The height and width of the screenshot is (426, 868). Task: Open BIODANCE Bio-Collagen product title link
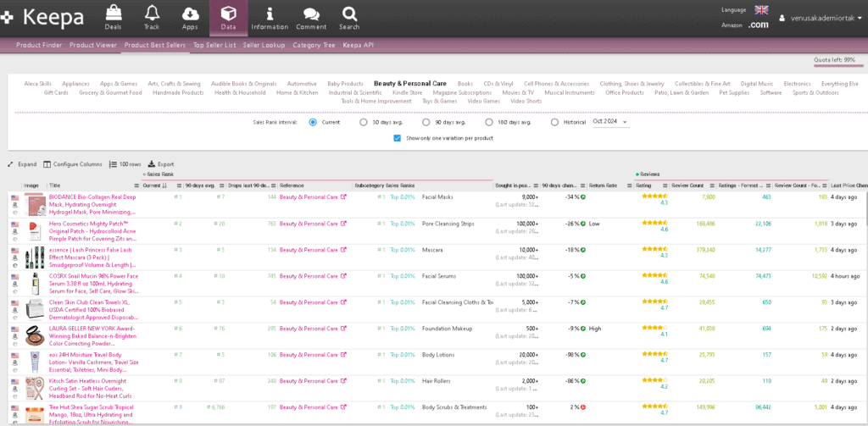point(92,204)
